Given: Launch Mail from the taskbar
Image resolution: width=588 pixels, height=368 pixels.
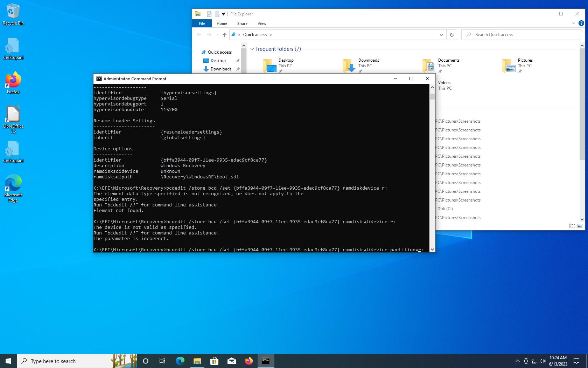Looking at the screenshot, I should 231,361.
